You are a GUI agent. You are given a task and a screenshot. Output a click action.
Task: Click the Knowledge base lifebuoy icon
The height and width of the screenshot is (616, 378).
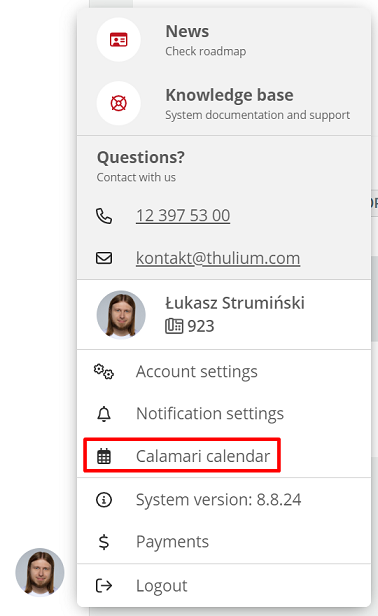tap(118, 103)
